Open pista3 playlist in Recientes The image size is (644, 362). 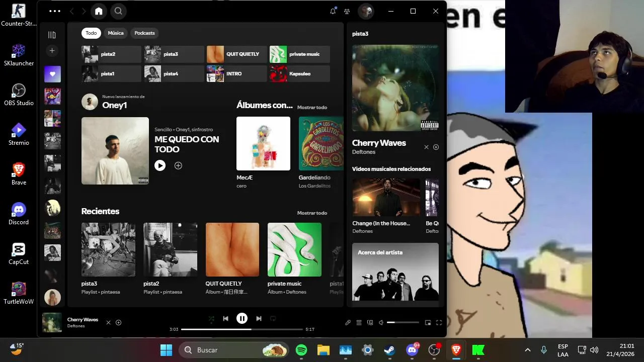tap(108, 249)
